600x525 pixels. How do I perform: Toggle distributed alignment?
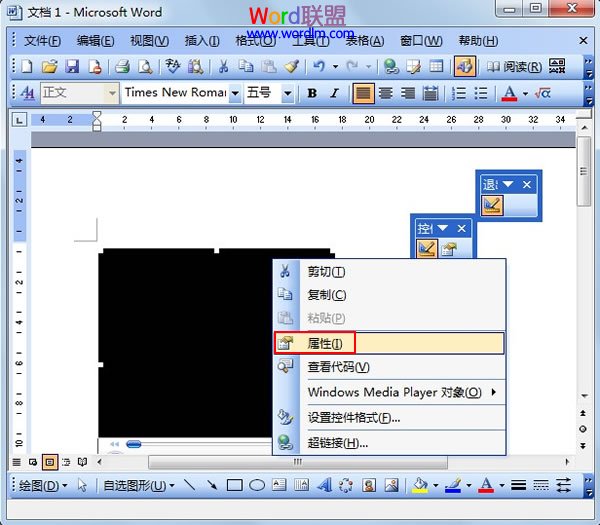click(430, 93)
